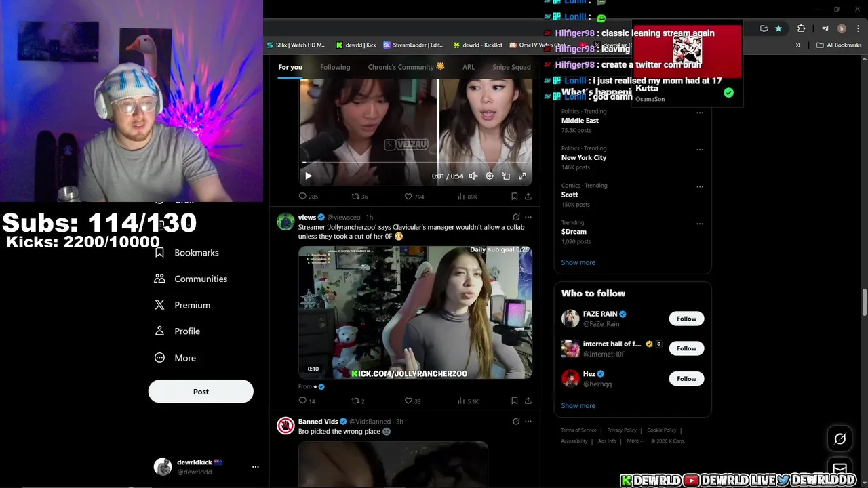Viewport: 868px width, 488px height.
Task: Repost the post with 36 reposts
Action: click(359, 197)
